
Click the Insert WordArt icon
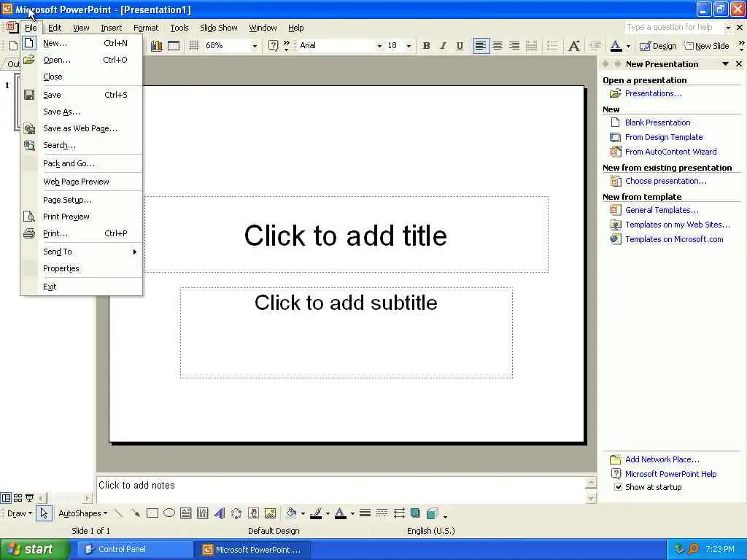[x=219, y=513]
